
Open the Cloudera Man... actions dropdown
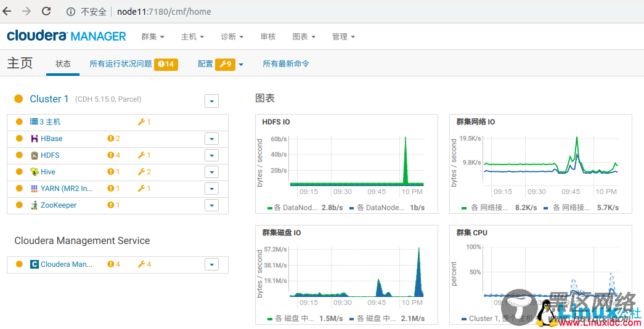click(211, 264)
